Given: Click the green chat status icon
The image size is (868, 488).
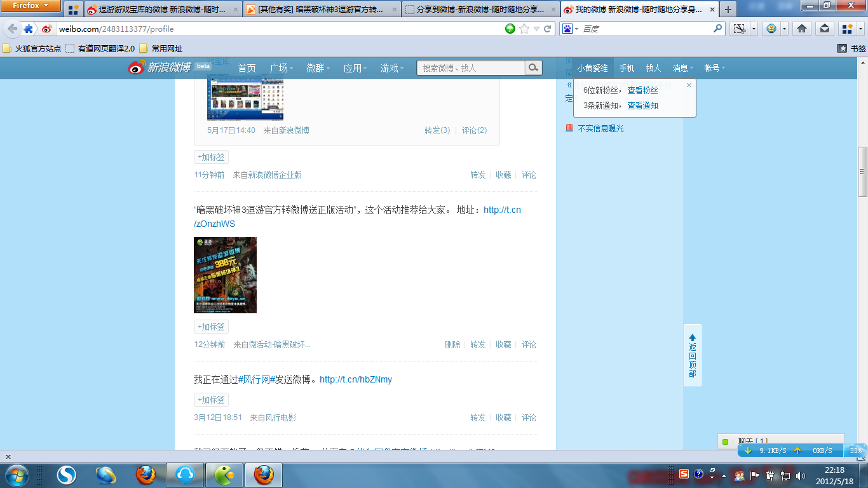Looking at the screenshot, I should pyautogui.click(x=725, y=442).
